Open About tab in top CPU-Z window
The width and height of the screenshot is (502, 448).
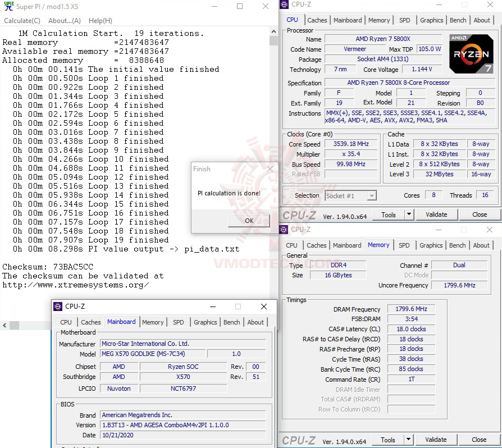(x=482, y=20)
